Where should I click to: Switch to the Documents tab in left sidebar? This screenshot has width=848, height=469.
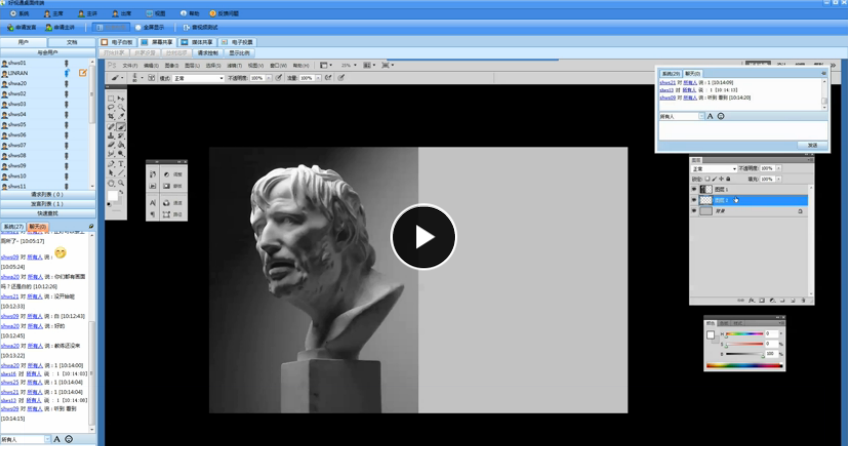[x=71, y=42]
